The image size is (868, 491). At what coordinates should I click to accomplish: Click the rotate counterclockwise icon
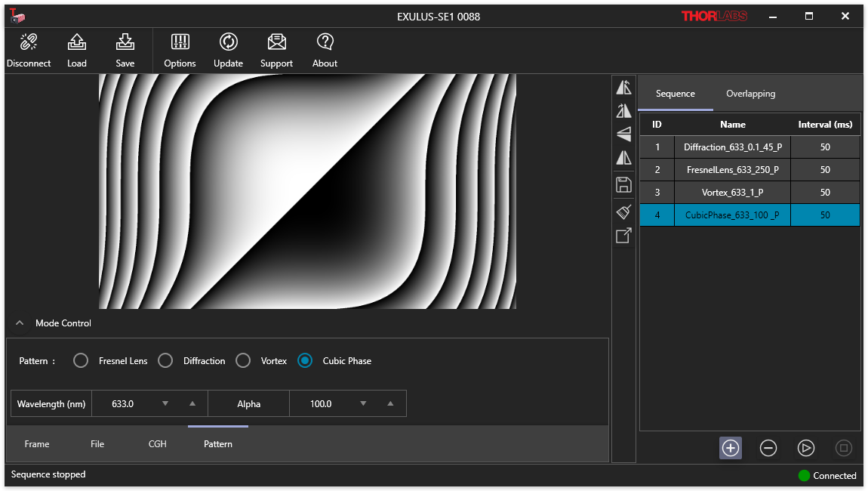coord(623,87)
